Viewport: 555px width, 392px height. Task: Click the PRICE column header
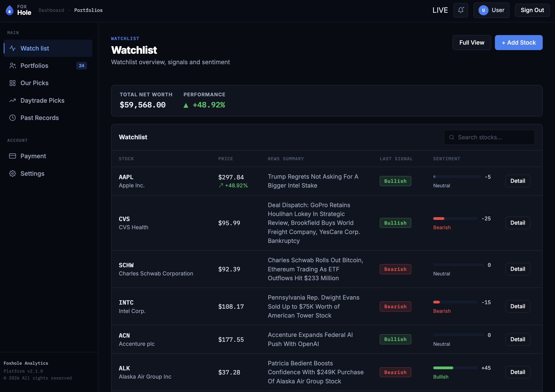click(226, 159)
